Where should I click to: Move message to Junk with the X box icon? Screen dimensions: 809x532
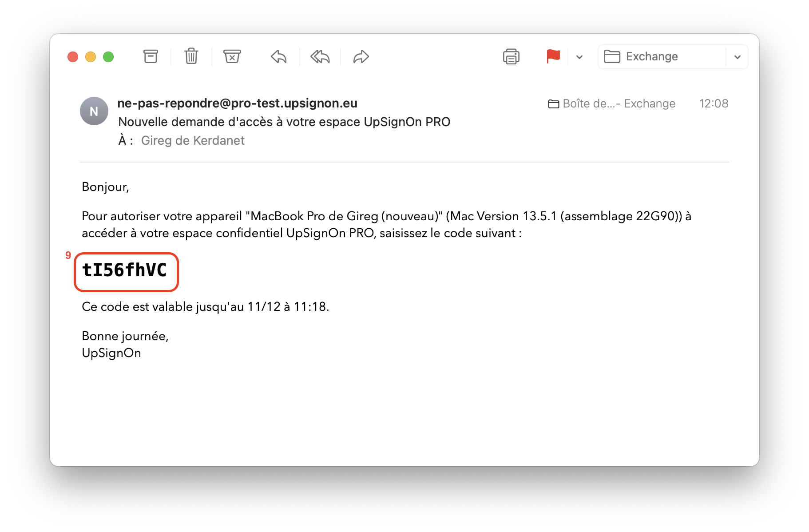pyautogui.click(x=232, y=56)
